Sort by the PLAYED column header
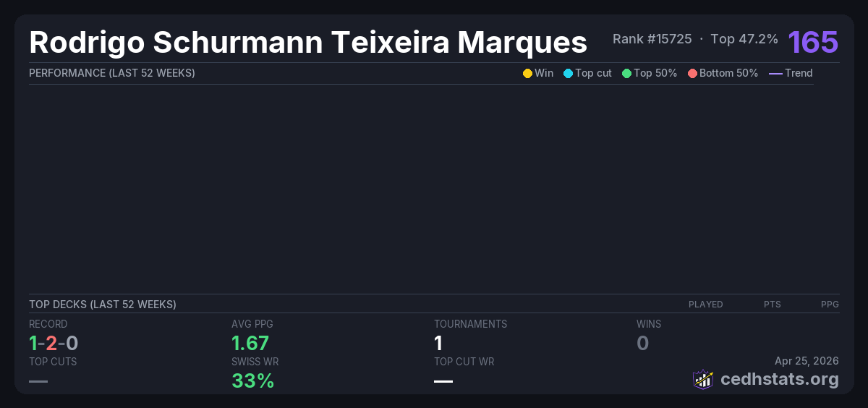868x408 pixels. (x=705, y=305)
